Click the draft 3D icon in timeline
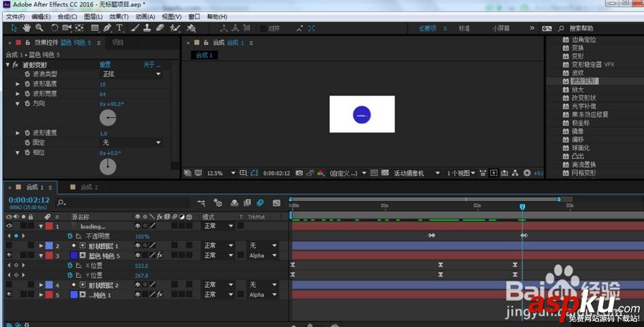This screenshot has height=327, width=644. pyautogui.click(x=218, y=203)
